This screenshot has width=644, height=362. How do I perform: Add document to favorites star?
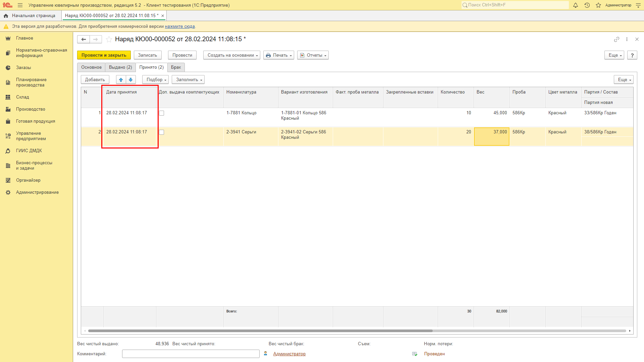[x=109, y=40]
